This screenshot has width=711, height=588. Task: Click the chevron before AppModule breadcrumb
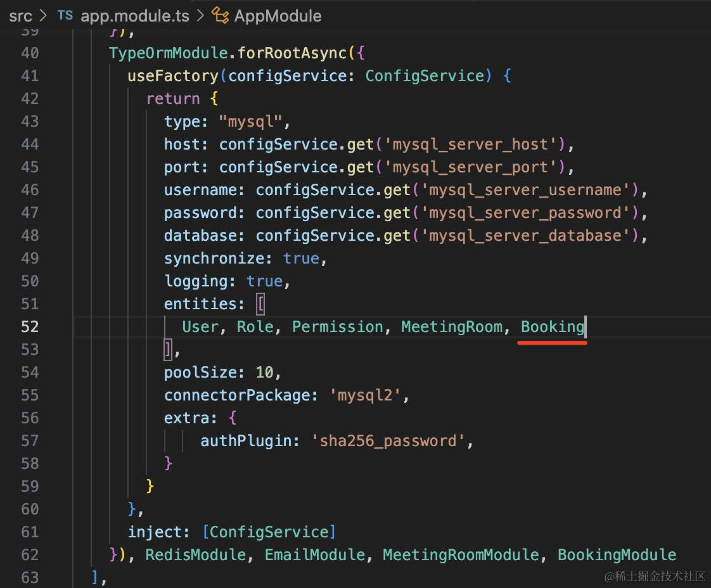(200, 16)
